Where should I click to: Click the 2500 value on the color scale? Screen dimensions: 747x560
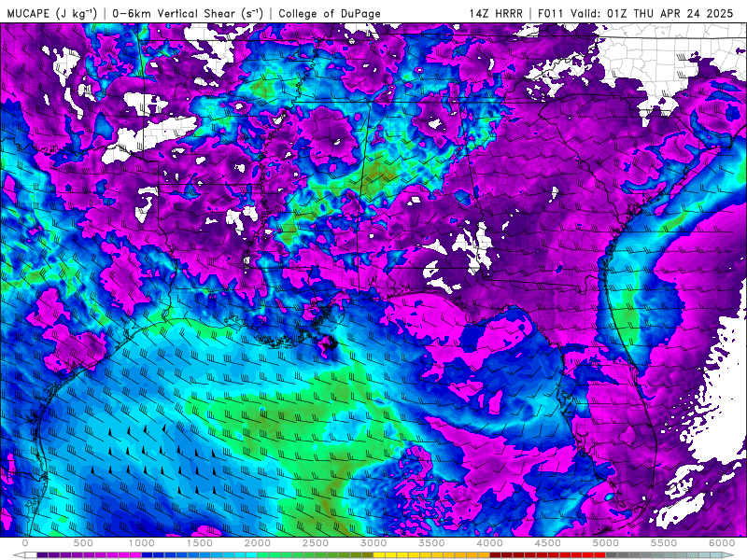(316, 543)
